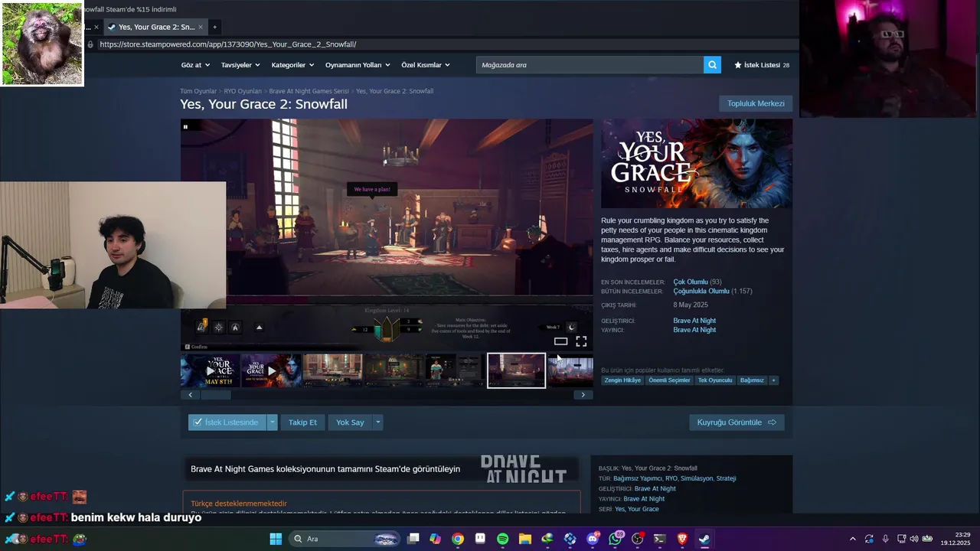980x551 pixels.
Task: Click the 'Simülasyon' genre link
Action: [x=697, y=478]
